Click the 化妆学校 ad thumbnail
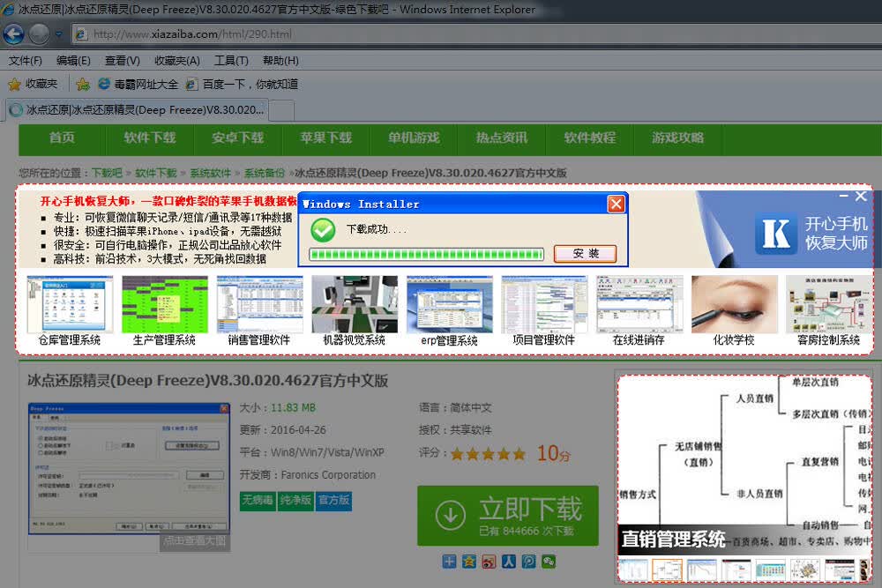Image resolution: width=882 pixels, height=588 pixels. pyautogui.click(x=734, y=311)
